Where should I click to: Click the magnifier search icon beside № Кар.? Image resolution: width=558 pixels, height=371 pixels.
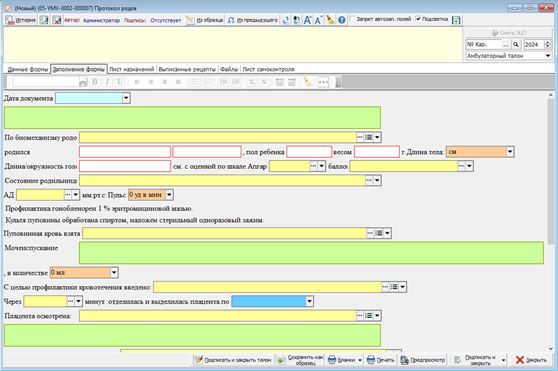click(x=516, y=44)
